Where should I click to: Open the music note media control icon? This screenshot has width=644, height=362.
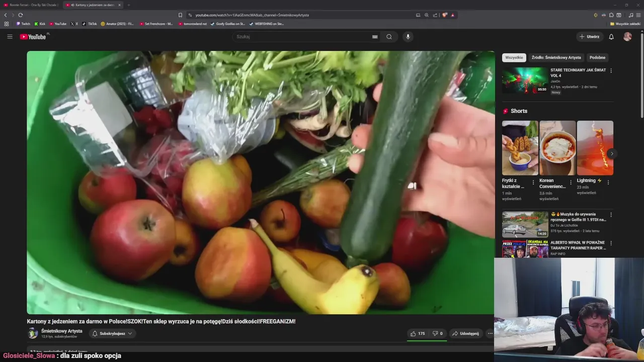631,15
